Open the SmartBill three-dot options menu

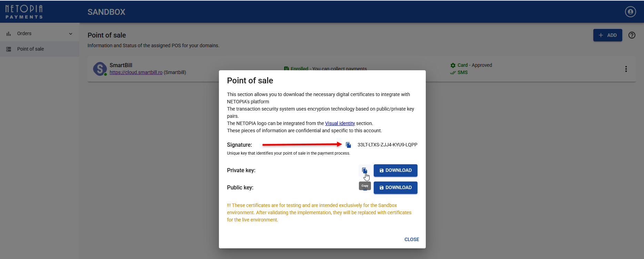coord(626,69)
